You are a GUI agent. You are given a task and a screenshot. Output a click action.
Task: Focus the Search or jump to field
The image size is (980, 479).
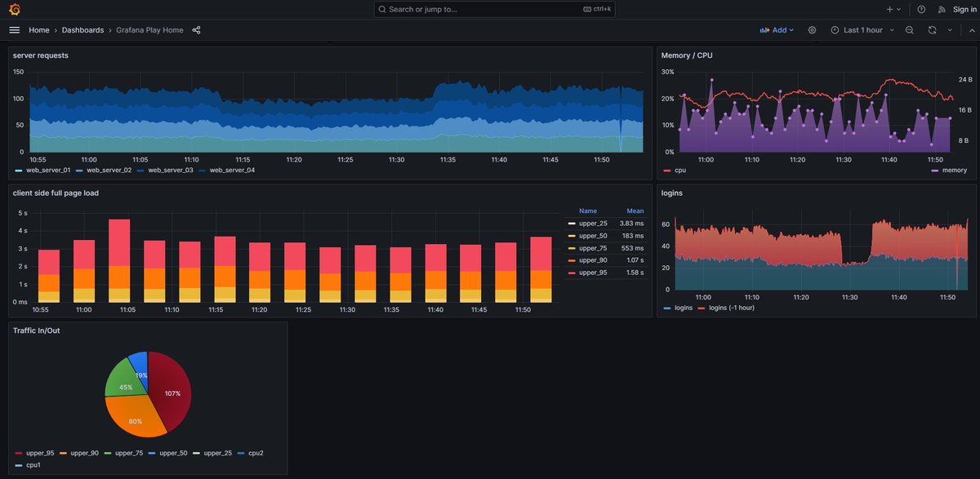(x=495, y=9)
